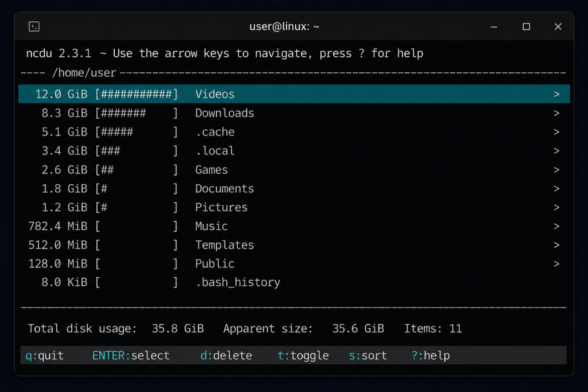The image size is (588, 392).
Task: Select the Public directory entry
Action: tap(294, 263)
